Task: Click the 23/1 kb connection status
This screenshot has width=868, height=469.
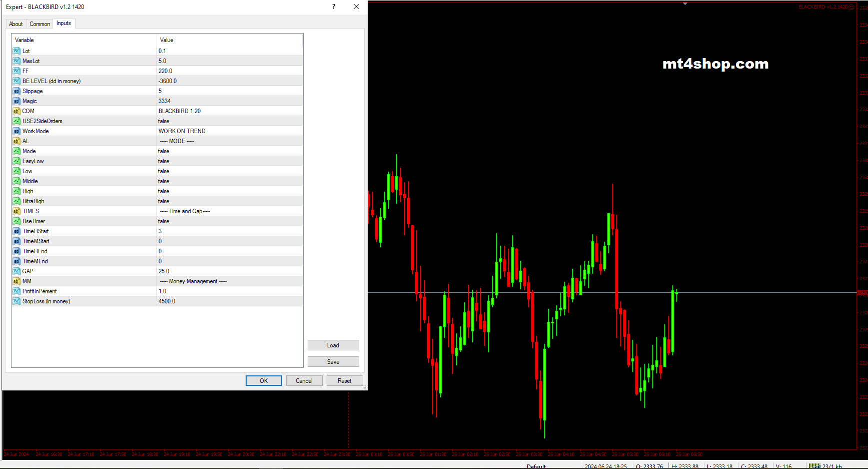Action: click(825, 466)
